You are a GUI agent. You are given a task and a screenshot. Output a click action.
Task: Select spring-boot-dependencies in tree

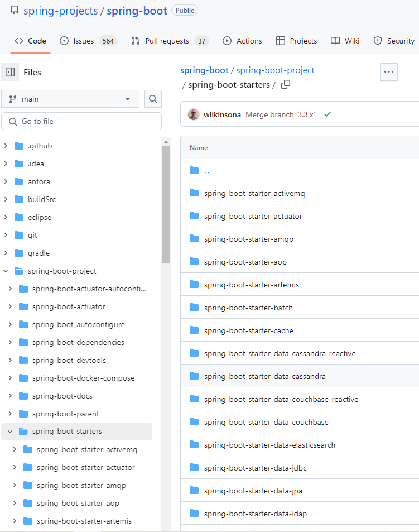(x=78, y=342)
